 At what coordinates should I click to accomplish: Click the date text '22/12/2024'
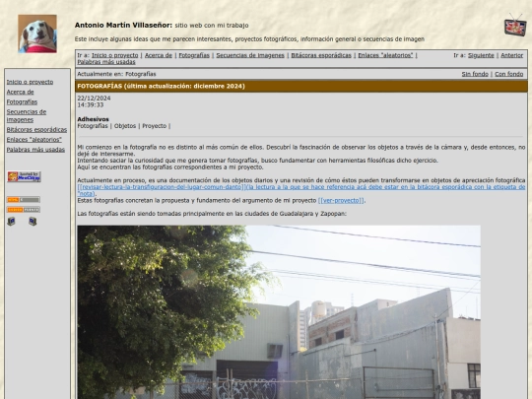coord(94,99)
